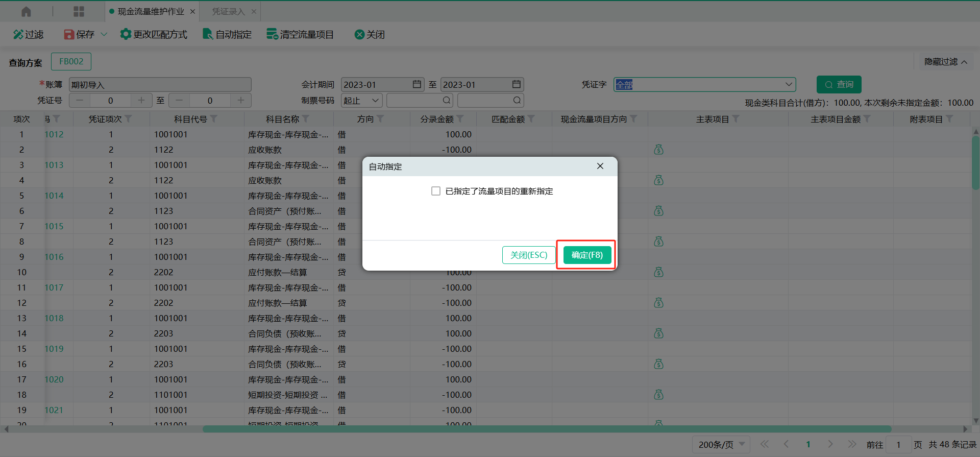
Task: Open calendar for start period 2023-01
Action: pyautogui.click(x=417, y=84)
